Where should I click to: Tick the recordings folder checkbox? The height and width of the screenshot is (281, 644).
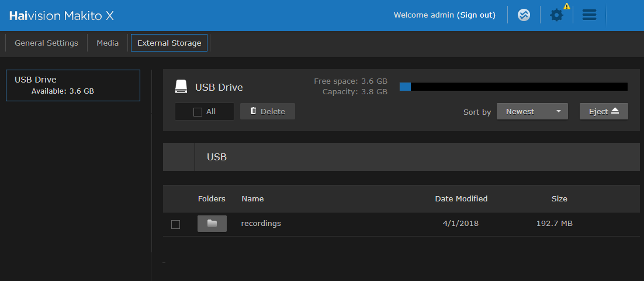tap(175, 224)
